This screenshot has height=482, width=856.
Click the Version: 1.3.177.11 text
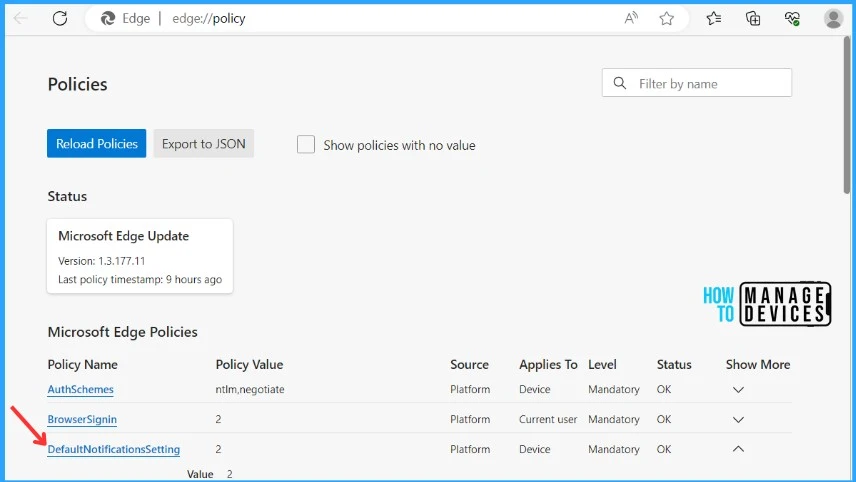[102, 261]
